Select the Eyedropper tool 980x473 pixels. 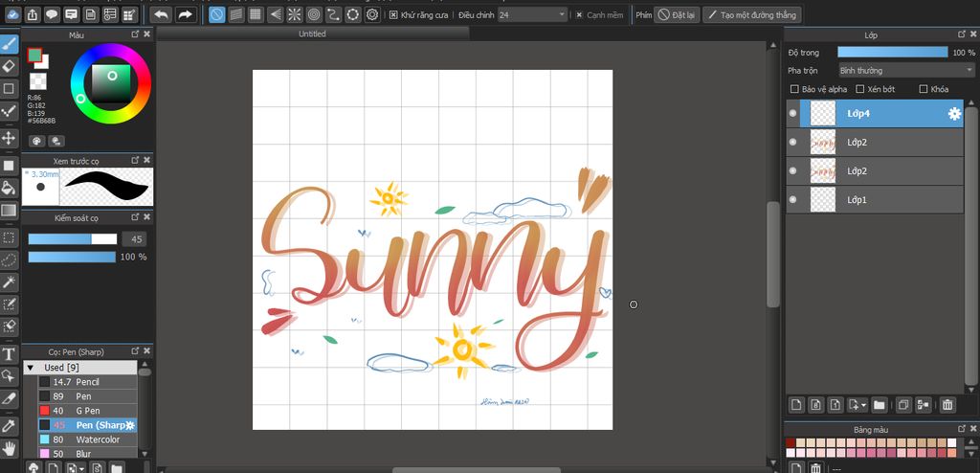(x=9, y=426)
